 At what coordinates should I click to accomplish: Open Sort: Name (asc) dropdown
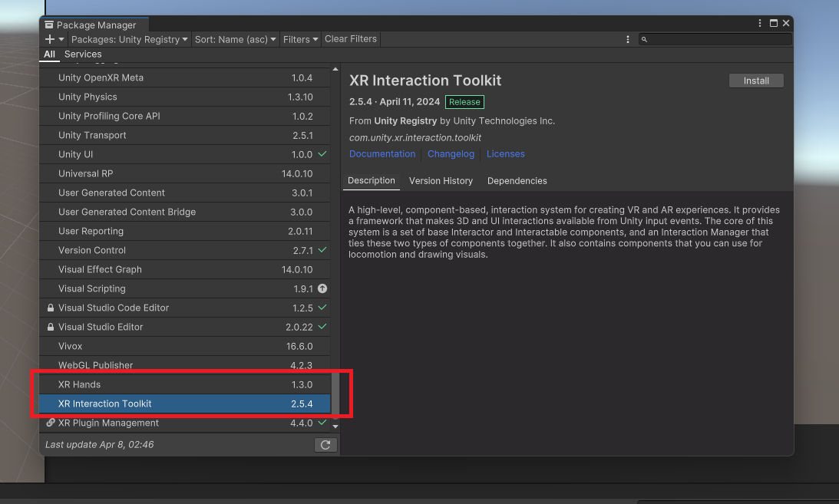click(x=236, y=39)
